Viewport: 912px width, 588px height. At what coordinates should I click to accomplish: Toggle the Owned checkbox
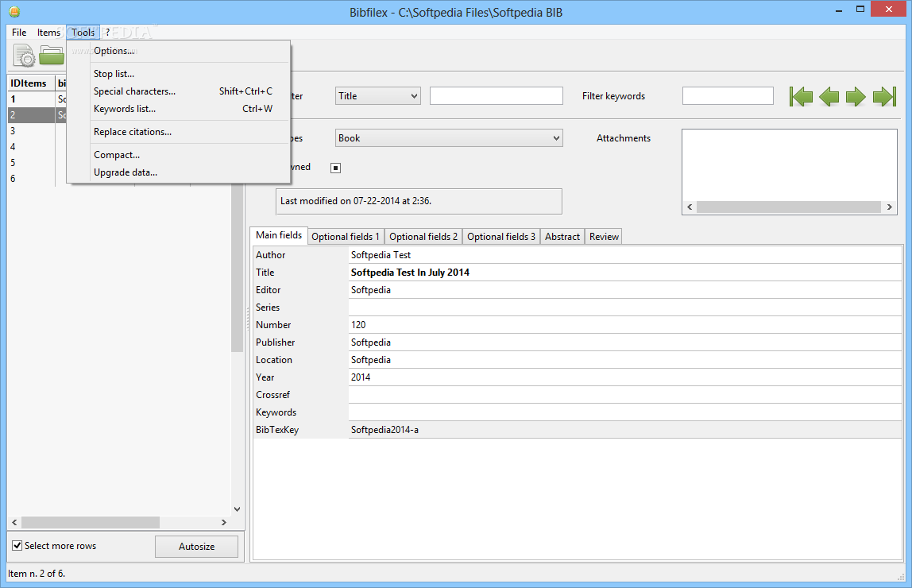point(335,168)
